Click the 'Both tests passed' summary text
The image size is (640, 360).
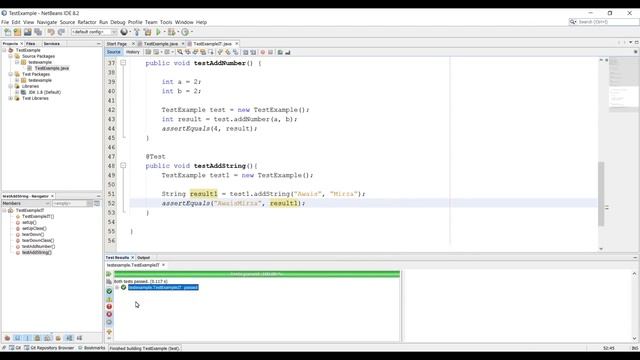tap(140, 281)
